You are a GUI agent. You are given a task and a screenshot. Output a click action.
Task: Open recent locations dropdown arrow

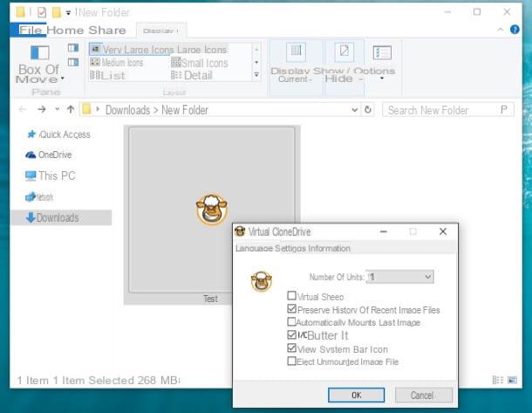[57, 109]
